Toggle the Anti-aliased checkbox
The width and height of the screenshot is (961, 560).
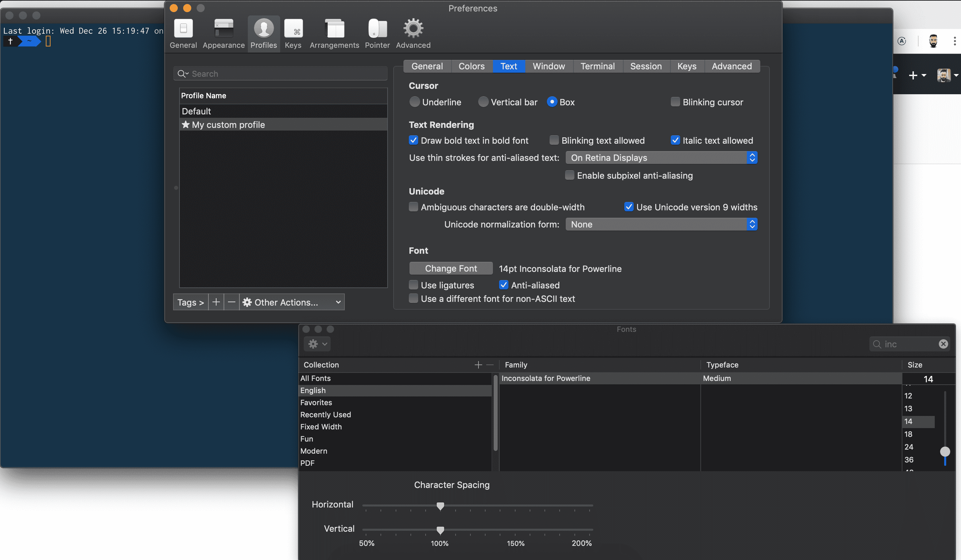coord(503,285)
